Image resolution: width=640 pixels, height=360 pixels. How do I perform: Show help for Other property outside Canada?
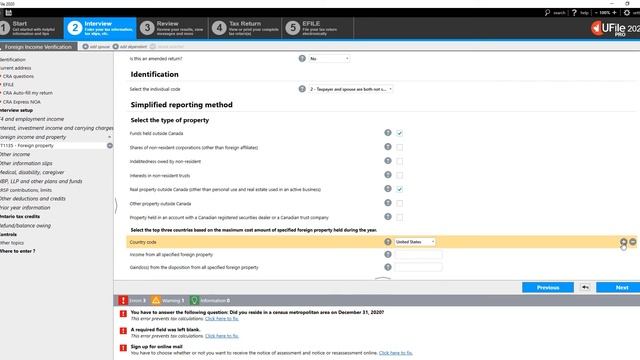coord(388,203)
